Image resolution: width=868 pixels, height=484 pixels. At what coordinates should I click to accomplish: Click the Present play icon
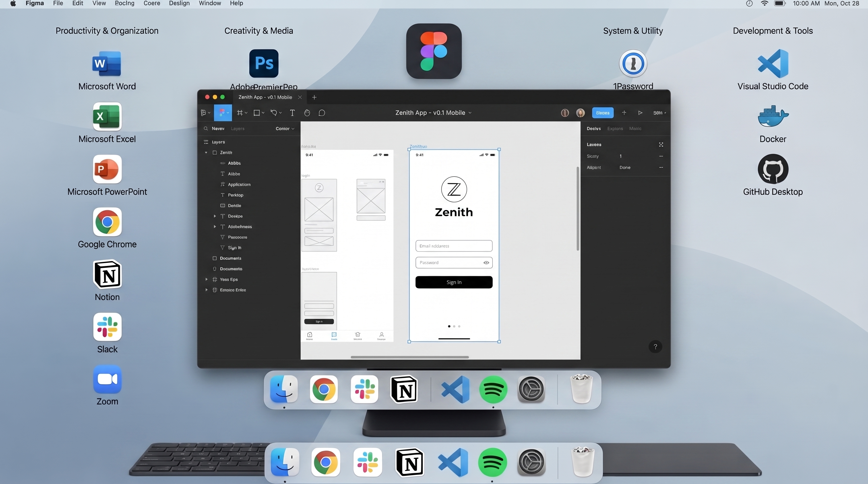(x=640, y=113)
